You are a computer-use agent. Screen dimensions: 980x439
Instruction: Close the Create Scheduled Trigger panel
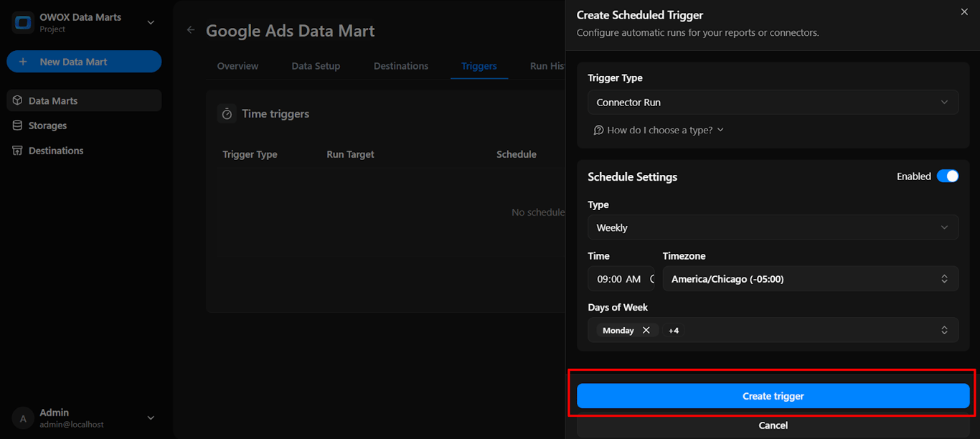963,12
